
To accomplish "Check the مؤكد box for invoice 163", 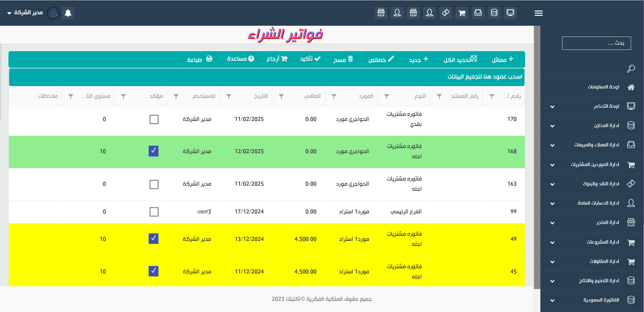I will tap(154, 184).
